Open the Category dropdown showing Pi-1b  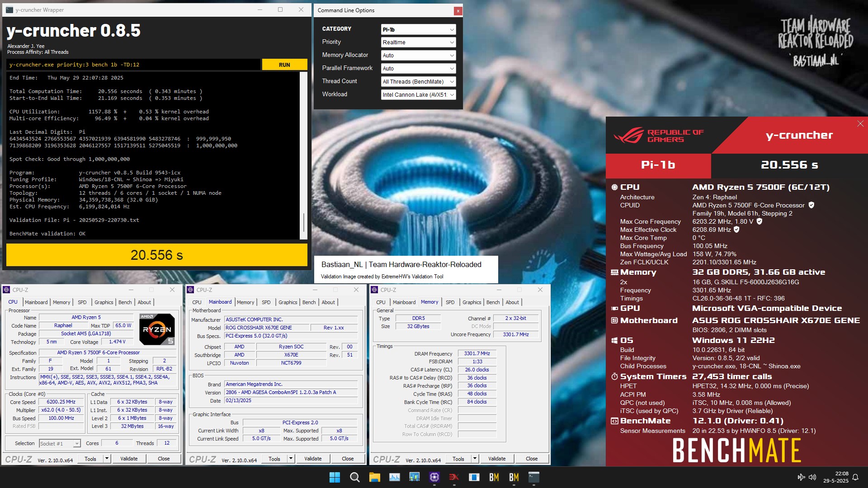[418, 29]
